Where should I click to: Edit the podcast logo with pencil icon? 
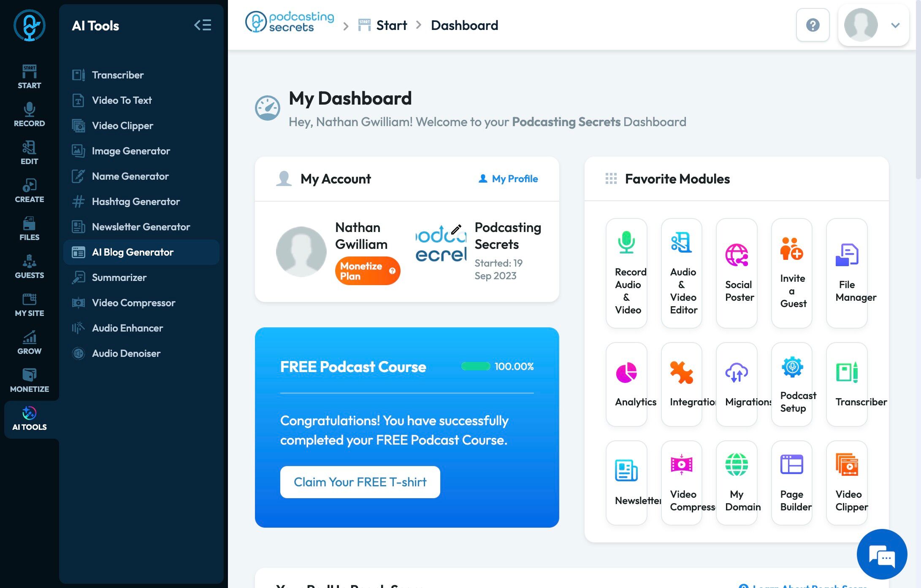point(456,230)
